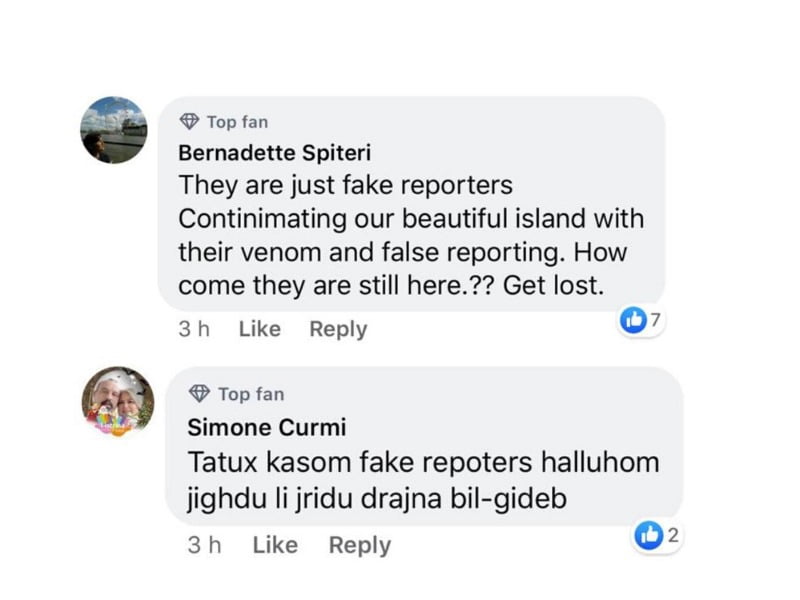
Task: Click the Top fan label on Simone's comment
Action: pyautogui.click(x=251, y=394)
